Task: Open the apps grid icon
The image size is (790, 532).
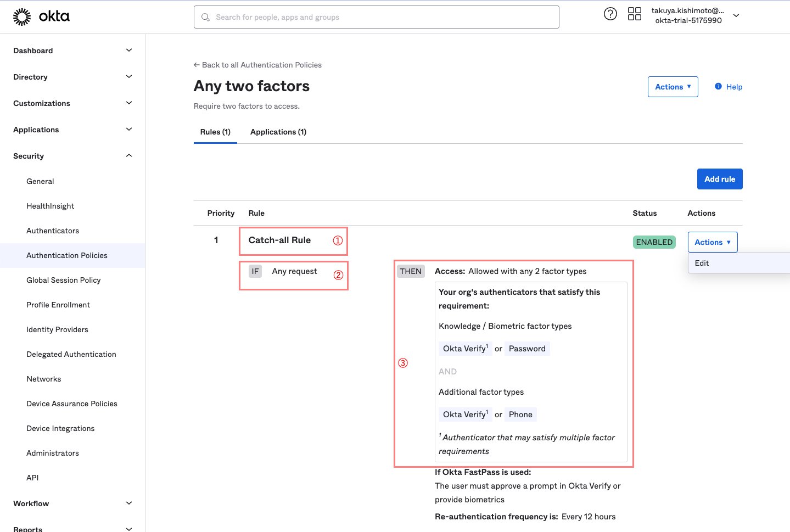Action: point(634,14)
